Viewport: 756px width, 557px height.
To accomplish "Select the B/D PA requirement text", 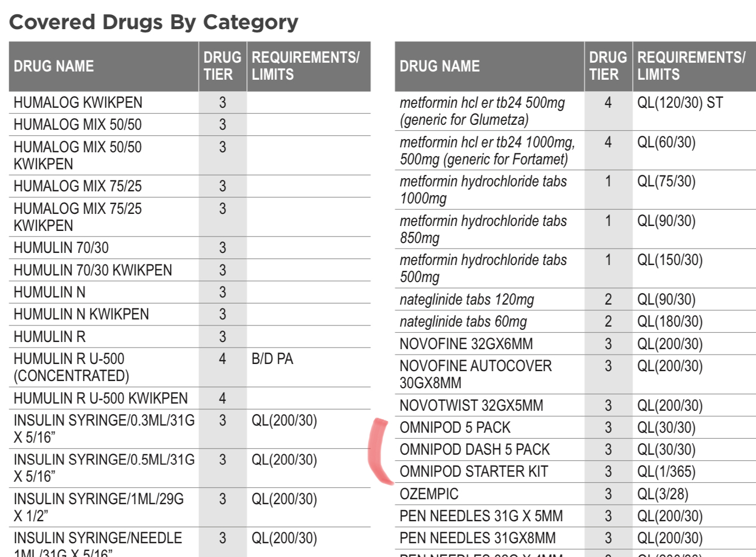I will [272, 359].
